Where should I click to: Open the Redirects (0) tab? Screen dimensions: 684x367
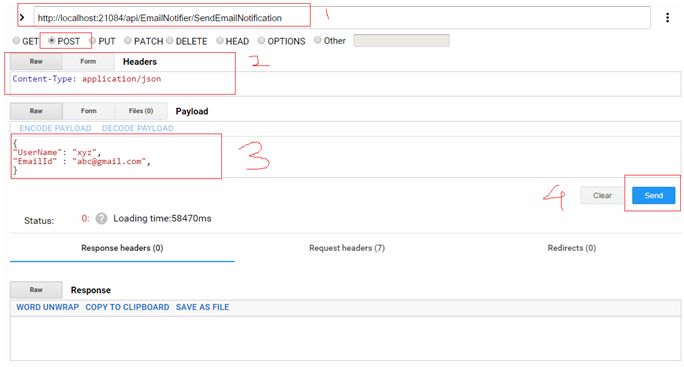(571, 248)
